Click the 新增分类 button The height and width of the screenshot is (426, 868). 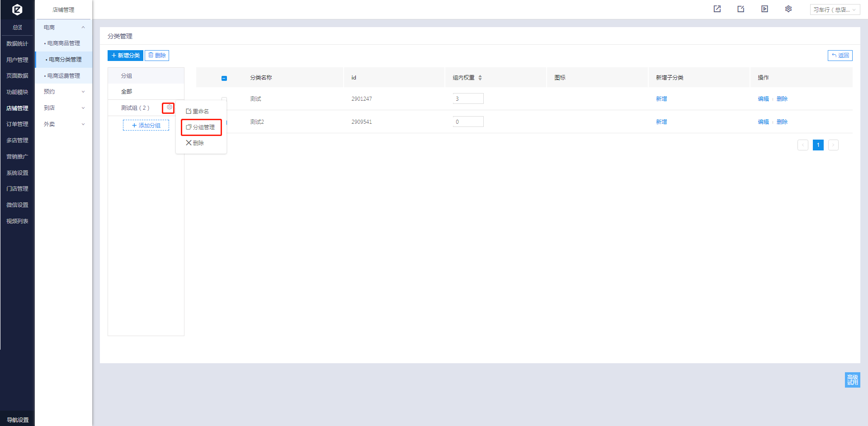(125, 56)
